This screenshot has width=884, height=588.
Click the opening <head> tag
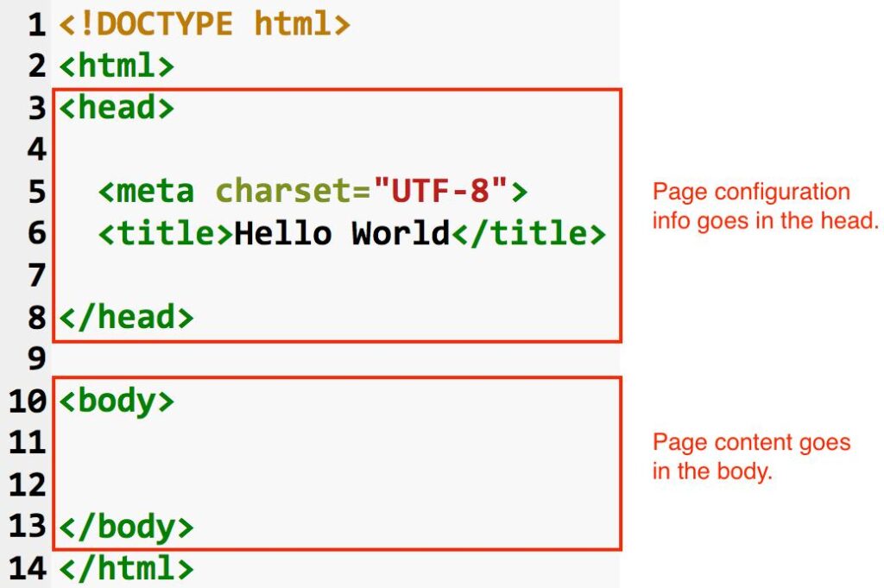[x=117, y=108]
